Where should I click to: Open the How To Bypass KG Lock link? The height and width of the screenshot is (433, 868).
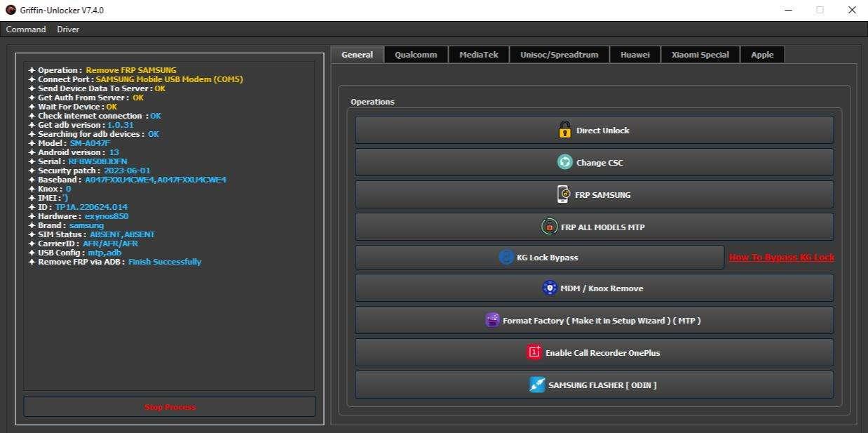[x=781, y=258]
